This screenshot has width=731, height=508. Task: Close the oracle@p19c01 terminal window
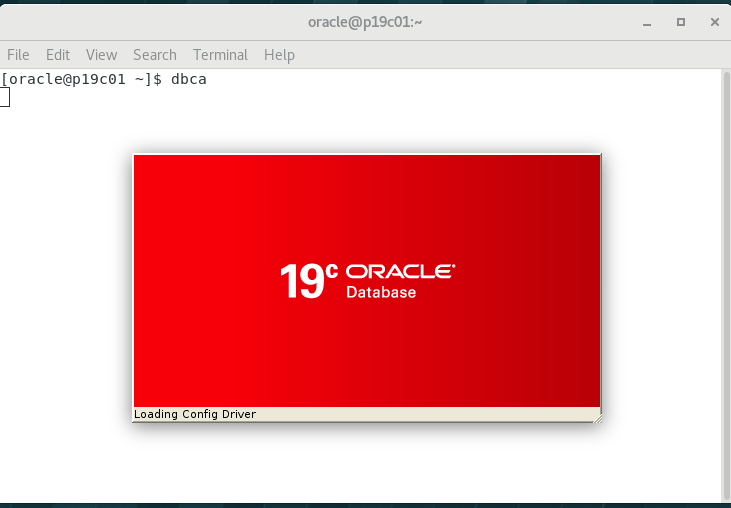[x=715, y=22]
